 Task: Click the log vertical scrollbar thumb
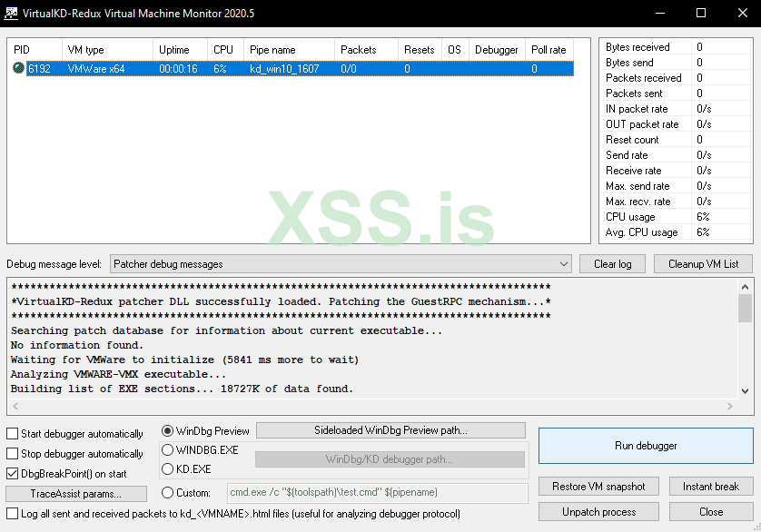point(745,309)
